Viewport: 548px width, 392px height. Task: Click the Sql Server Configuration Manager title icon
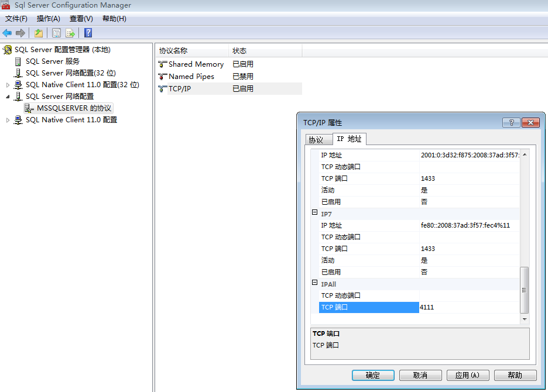6,5
